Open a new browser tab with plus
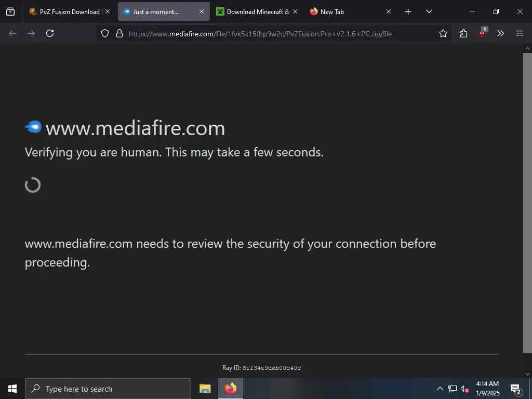 point(408,12)
